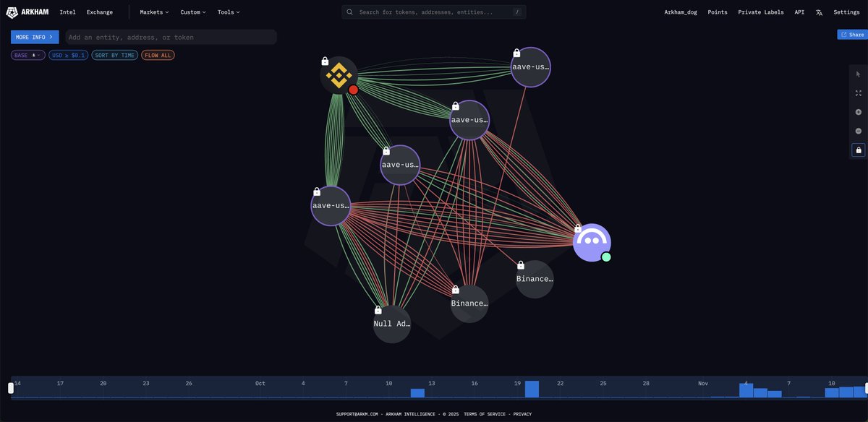Toggle lock on Null Ad... node
Image resolution: width=868 pixels, height=422 pixels.
pyautogui.click(x=378, y=310)
